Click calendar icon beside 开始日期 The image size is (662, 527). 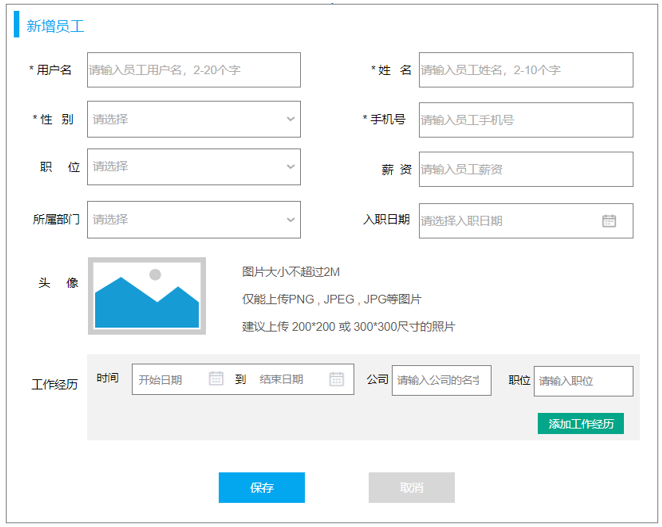(215, 379)
